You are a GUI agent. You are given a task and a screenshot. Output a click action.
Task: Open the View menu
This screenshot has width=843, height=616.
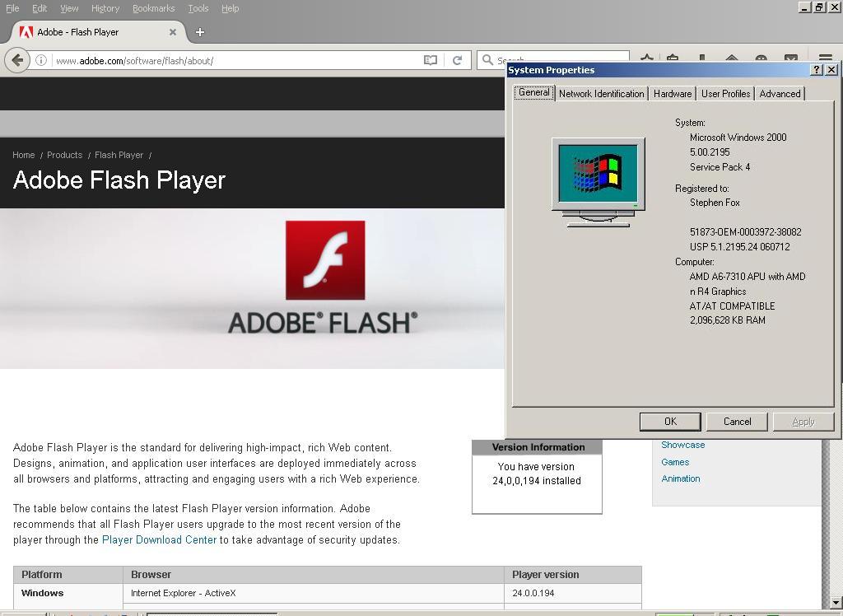point(69,8)
